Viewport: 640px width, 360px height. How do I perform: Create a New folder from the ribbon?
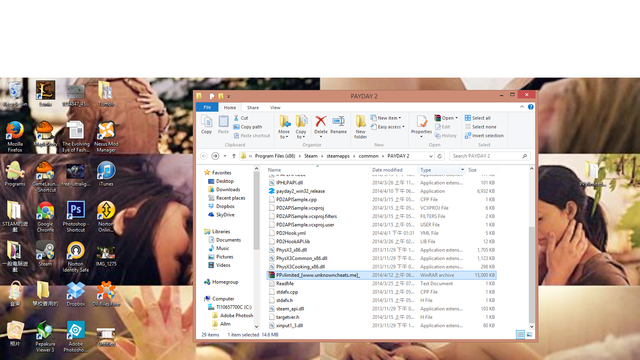pyautogui.click(x=360, y=127)
